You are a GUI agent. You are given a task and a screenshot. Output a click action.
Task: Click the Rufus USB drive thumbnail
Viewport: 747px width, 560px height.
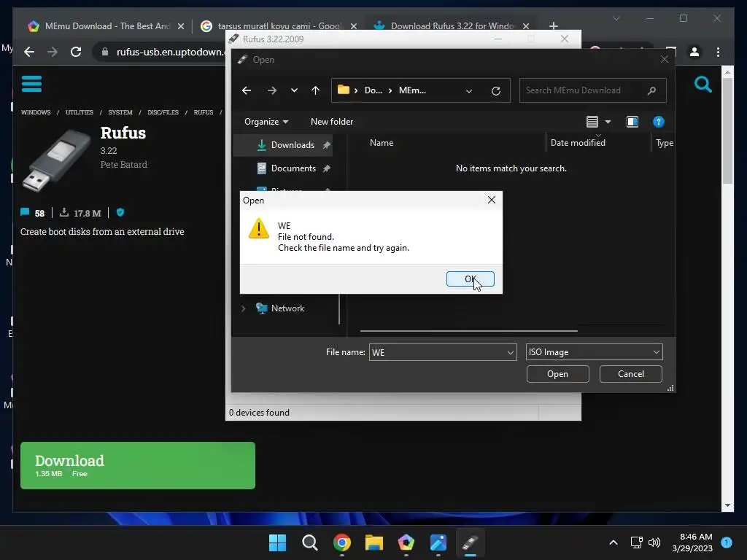click(x=57, y=160)
